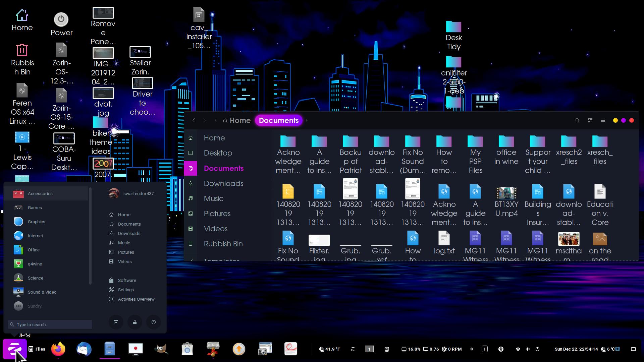The height and width of the screenshot is (362, 644).
Task: Click the lock screen button in menu
Action: 135,322
